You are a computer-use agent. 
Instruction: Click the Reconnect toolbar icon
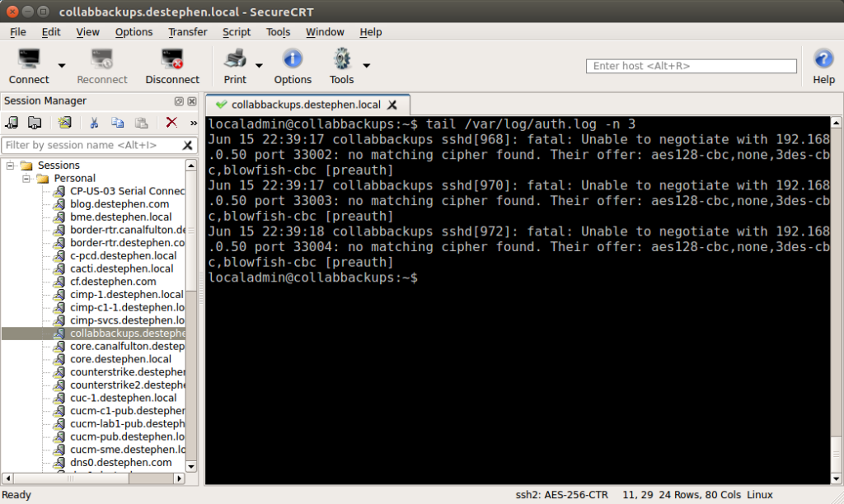[x=101, y=58]
